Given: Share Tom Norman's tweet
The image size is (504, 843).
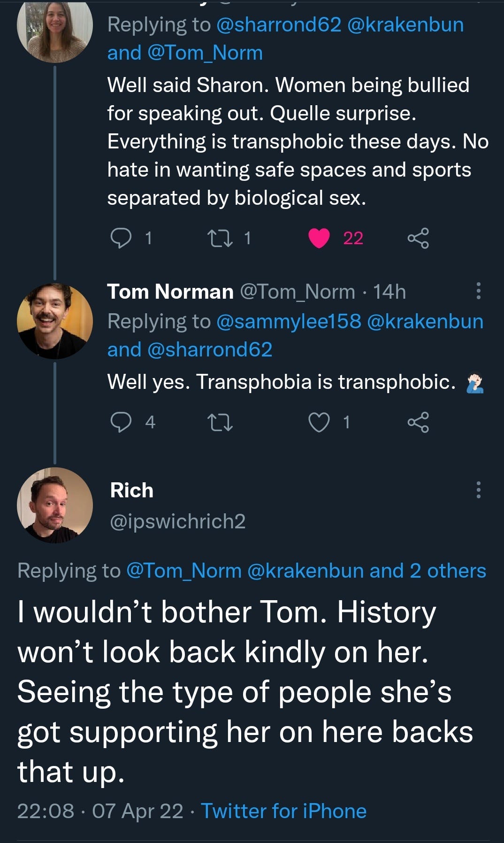Looking at the screenshot, I should pos(418,422).
